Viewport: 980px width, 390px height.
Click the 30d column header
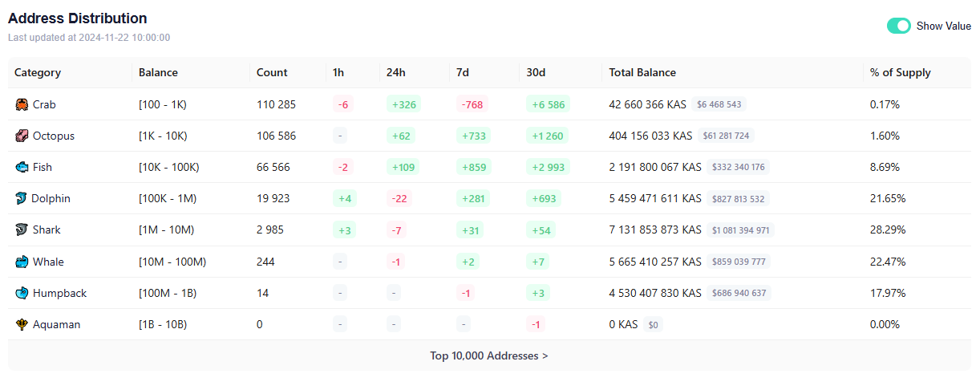pyautogui.click(x=536, y=72)
